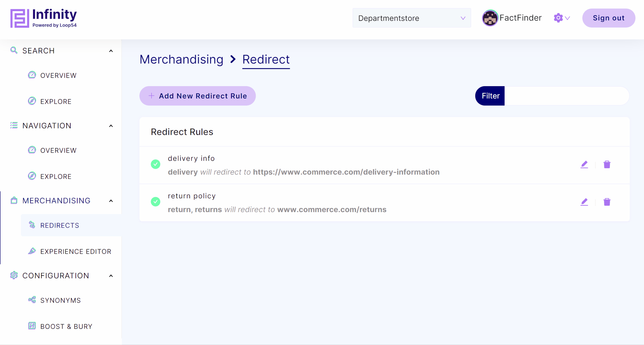Image resolution: width=644 pixels, height=345 pixels.
Task: Toggle delivery info rule active status
Action: point(156,164)
